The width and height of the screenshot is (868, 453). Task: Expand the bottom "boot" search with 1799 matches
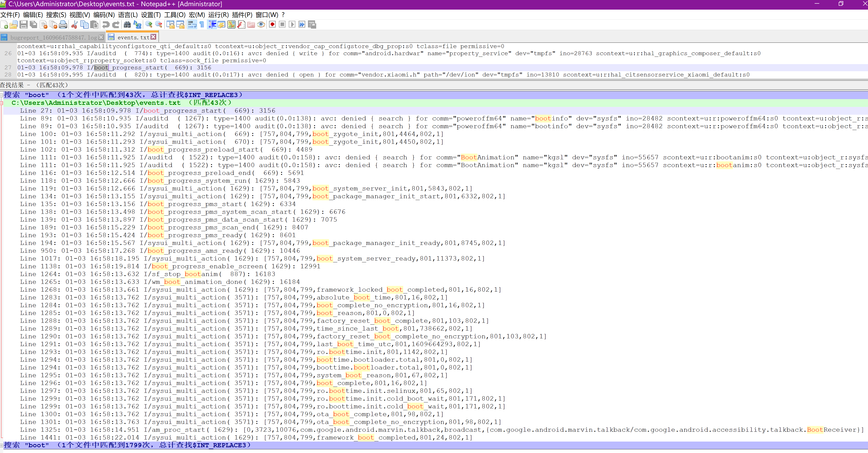click(x=2, y=445)
